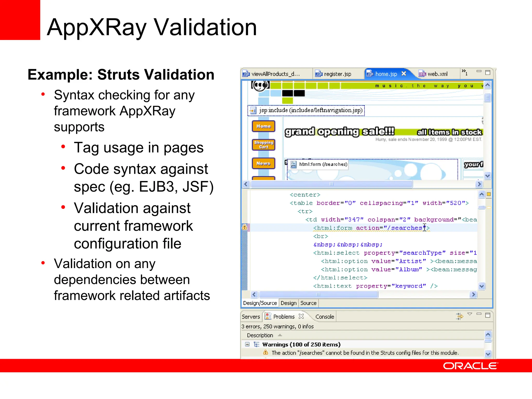Close the Problems view tab
This screenshot has height=399, width=532.
[301, 316]
